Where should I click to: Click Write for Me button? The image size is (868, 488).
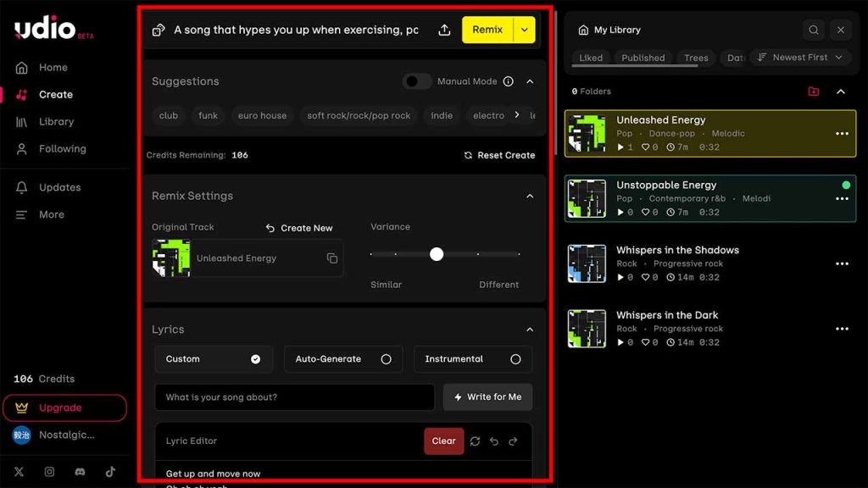tap(487, 397)
